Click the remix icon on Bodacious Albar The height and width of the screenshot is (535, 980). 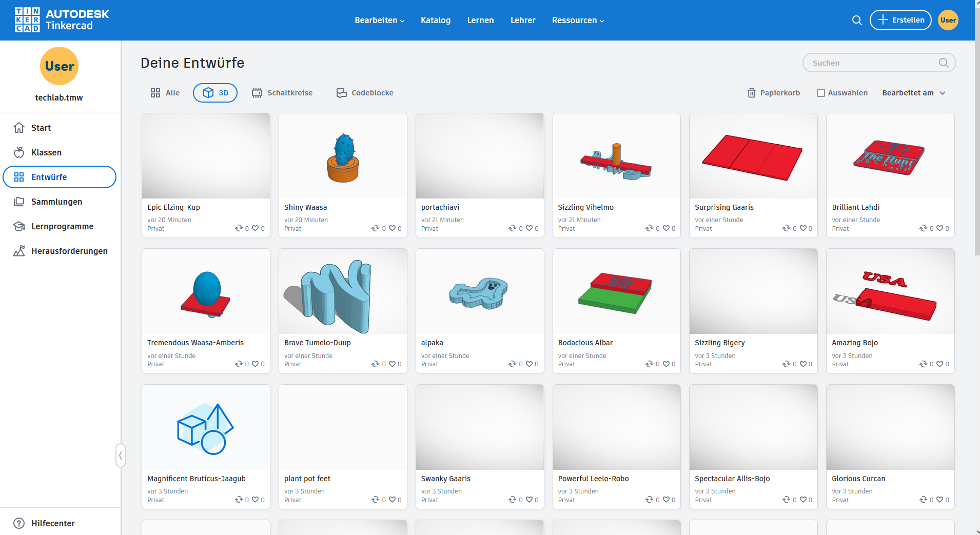tap(649, 364)
